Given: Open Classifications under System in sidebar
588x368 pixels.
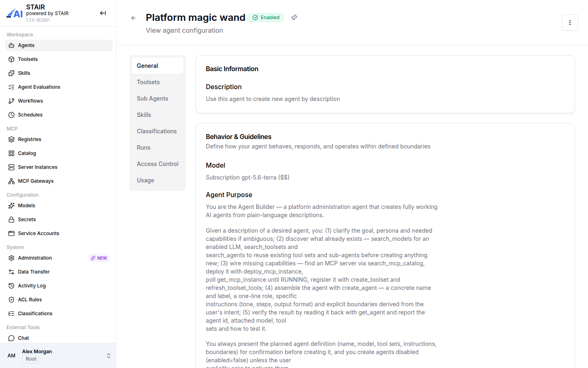Looking at the screenshot, I should [59, 314].
